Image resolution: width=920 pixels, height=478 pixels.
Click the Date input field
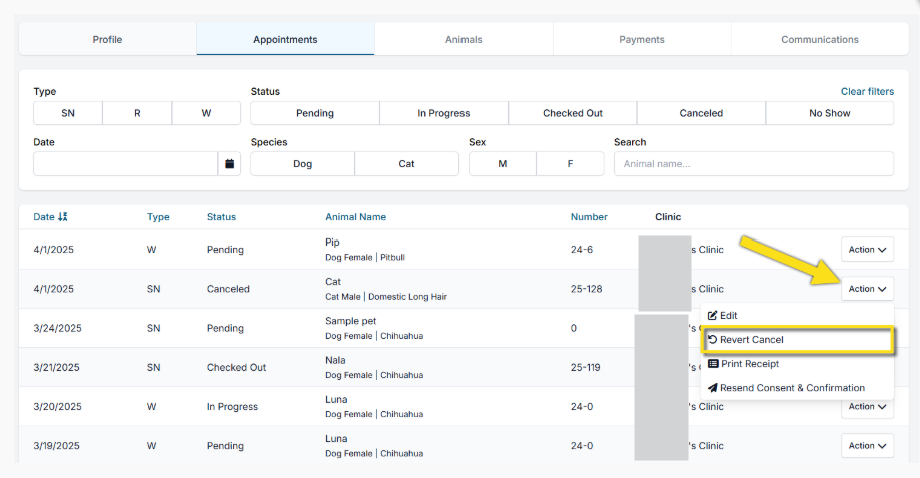tap(125, 163)
